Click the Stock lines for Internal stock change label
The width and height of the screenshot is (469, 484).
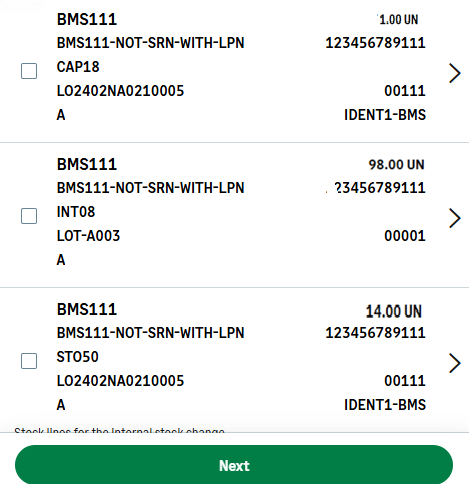point(119,430)
